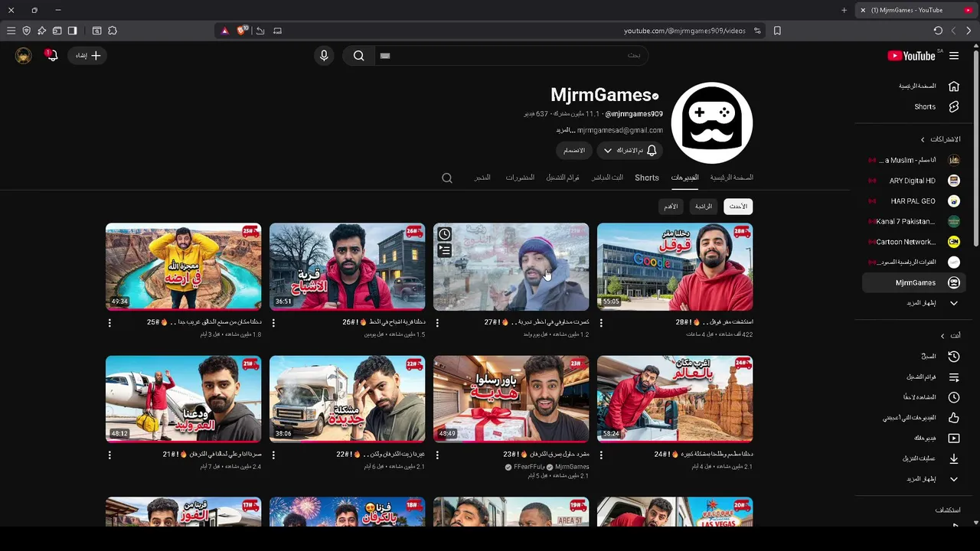Click the MjrmGames channel avatar
The image size is (980, 551).
(712, 123)
